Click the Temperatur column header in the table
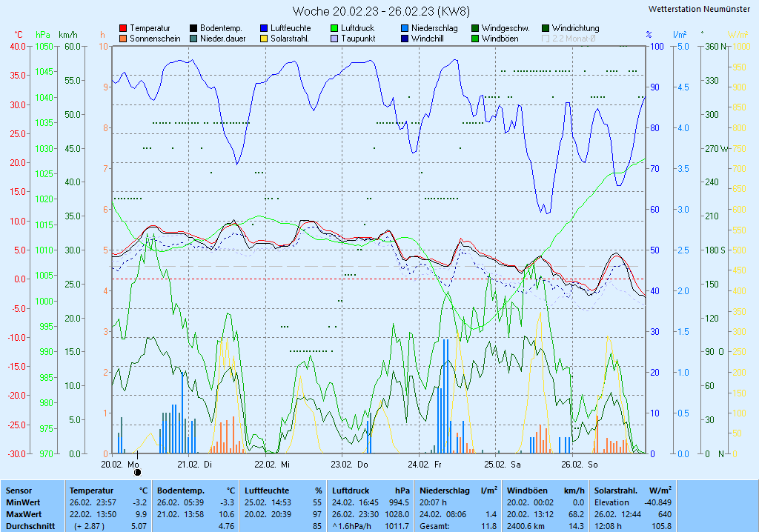 point(91,491)
